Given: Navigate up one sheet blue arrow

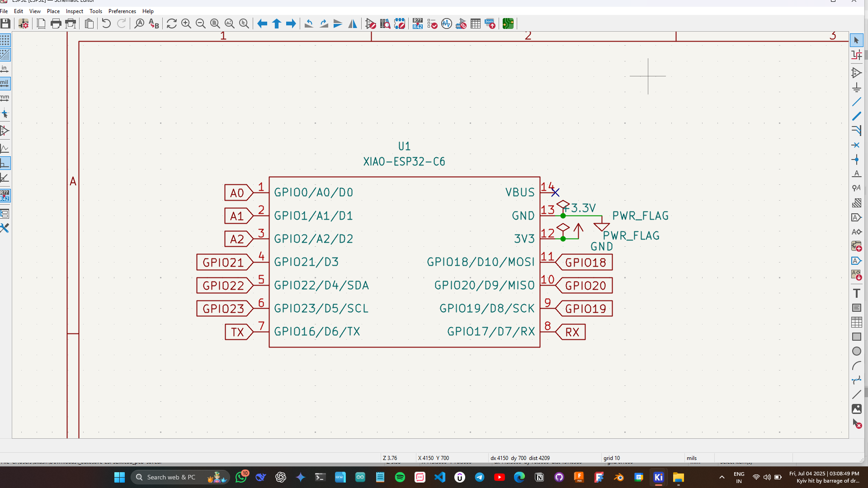Looking at the screenshot, I should click(x=277, y=23).
